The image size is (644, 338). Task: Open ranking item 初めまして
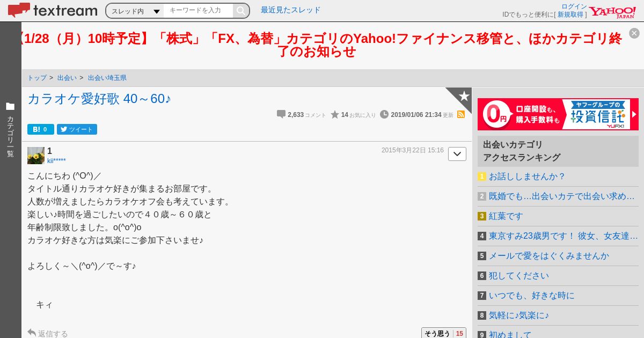pos(510,334)
